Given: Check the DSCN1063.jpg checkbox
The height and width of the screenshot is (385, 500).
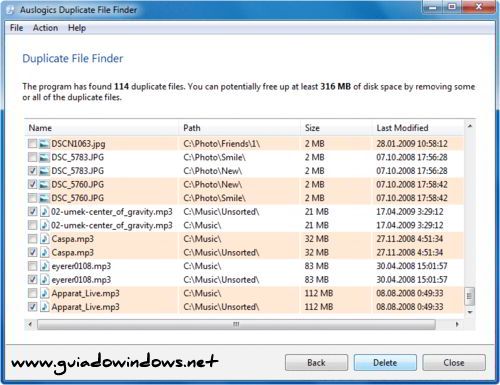Looking at the screenshot, I should point(32,144).
